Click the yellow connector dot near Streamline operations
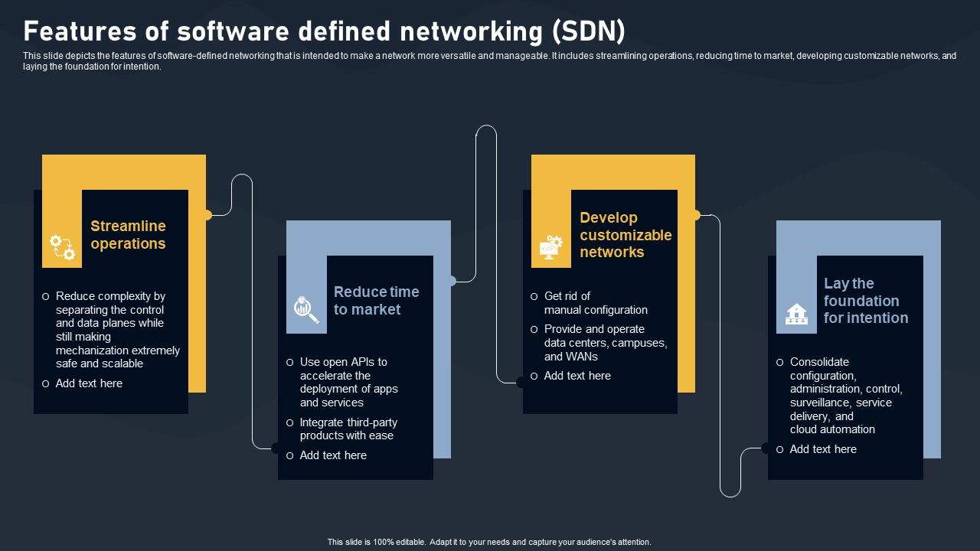The width and height of the screenshot is (980, 551). click(x=207, y=214)
